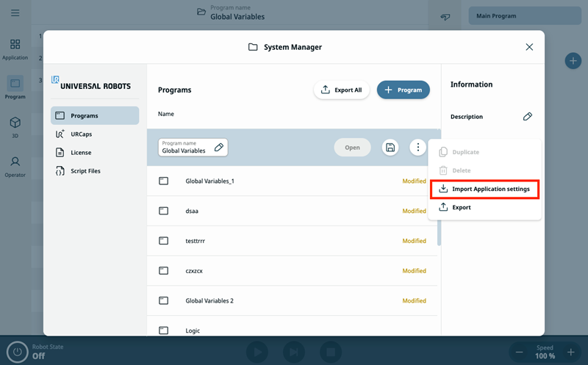The height and width of the screenshot is (365, 588).
Task: Increase speed with the plus button
Action: point(571,353)
